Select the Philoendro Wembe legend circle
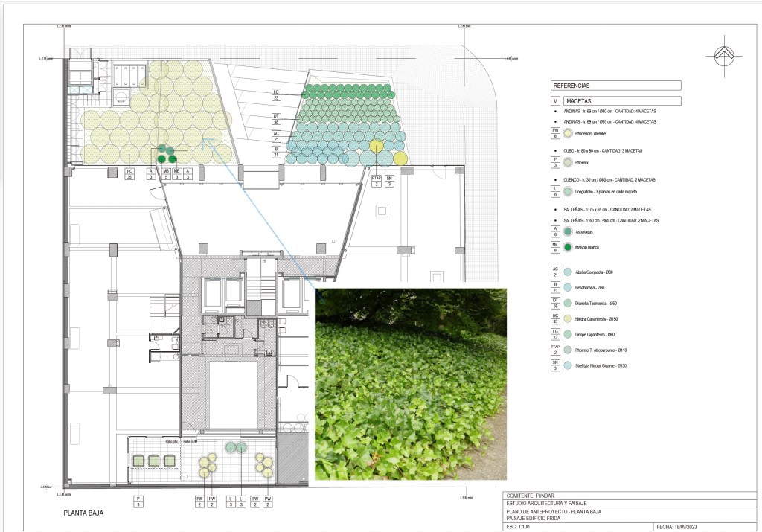This screenshot has width=762, height=532. coord(569,133)
